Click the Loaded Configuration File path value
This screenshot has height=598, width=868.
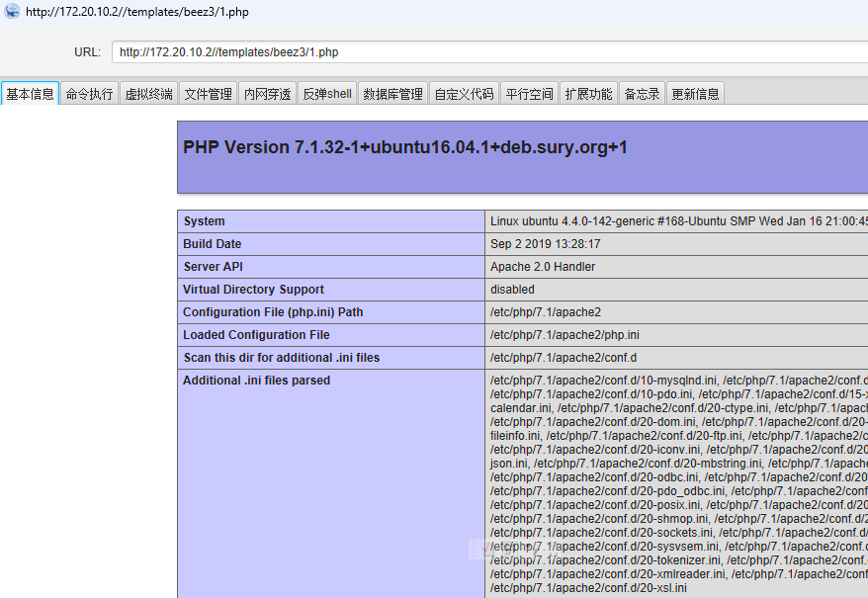point(564,335)
